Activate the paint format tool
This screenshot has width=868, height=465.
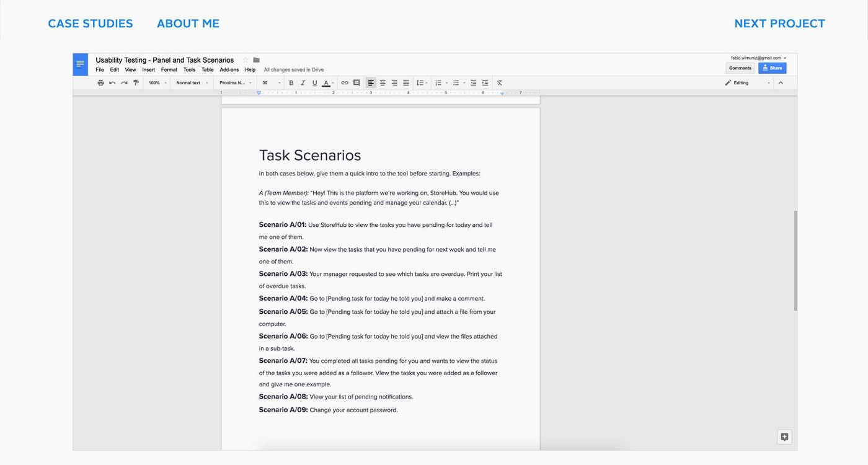[x=136, y=83]
